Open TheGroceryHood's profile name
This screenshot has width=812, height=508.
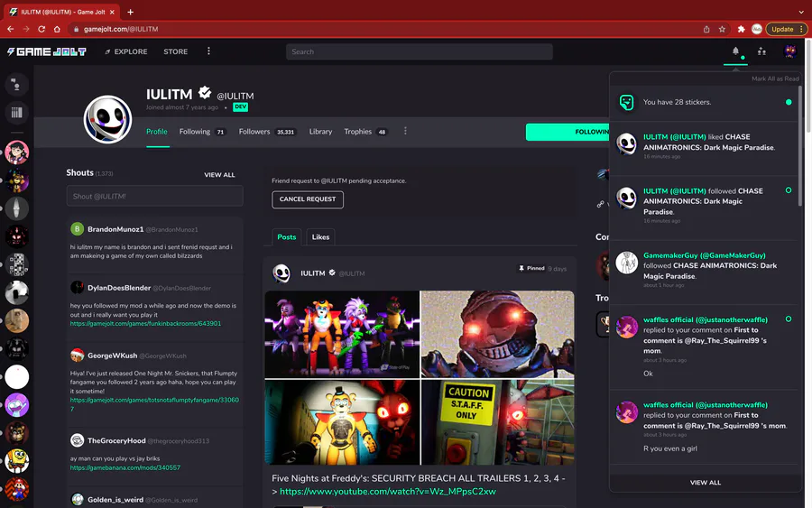point(116,440)
